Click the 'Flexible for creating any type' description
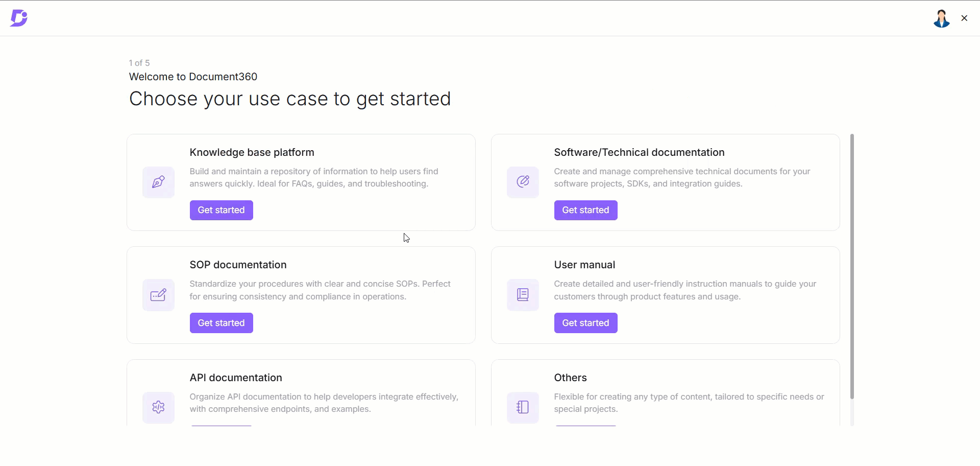The width and height of the screenshot is (980, 466). pos(689,403)
